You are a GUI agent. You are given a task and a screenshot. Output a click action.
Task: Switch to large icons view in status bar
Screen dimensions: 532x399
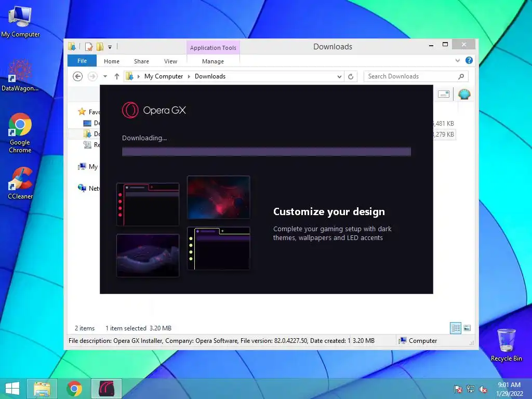pos(467,328)
